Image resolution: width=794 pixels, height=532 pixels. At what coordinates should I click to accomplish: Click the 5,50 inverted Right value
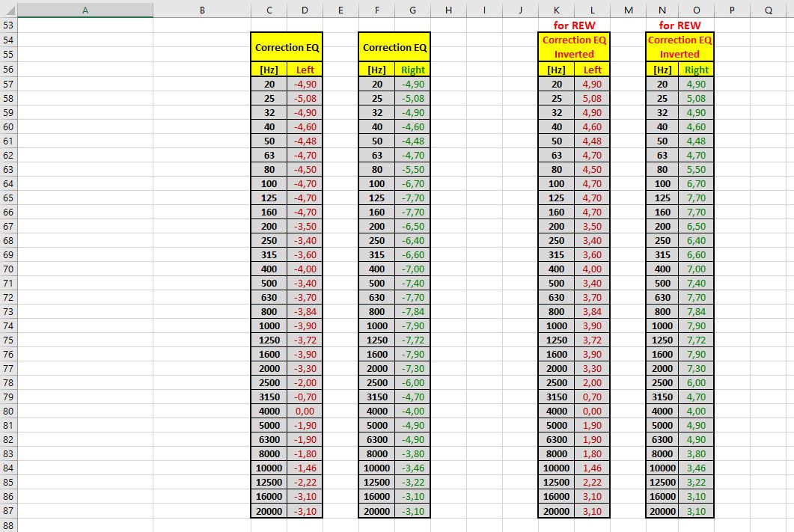[x=696, y=170]
